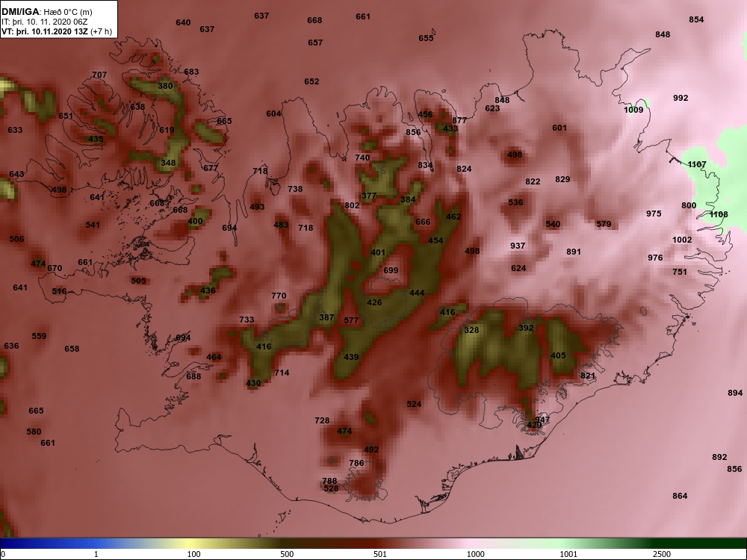Image resolution: width=747 pixels, height=560 pixels.
Task: Select the map value '1108'
Action: [719, 214]
